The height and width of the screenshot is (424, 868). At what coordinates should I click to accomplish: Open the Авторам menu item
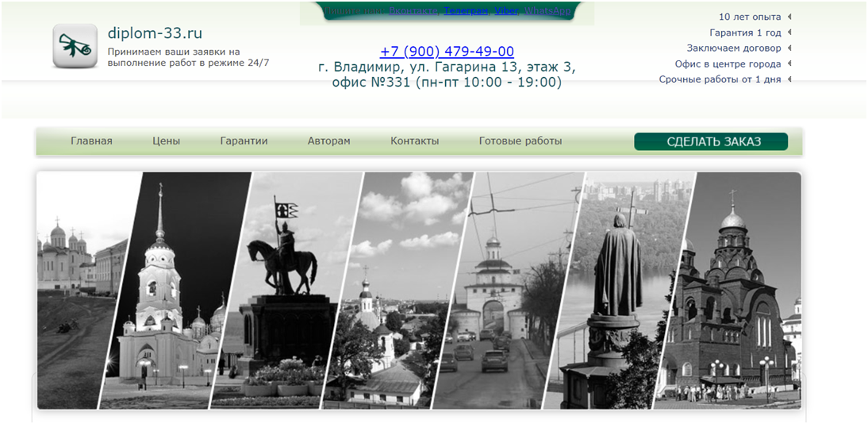(x=328, y=141)
